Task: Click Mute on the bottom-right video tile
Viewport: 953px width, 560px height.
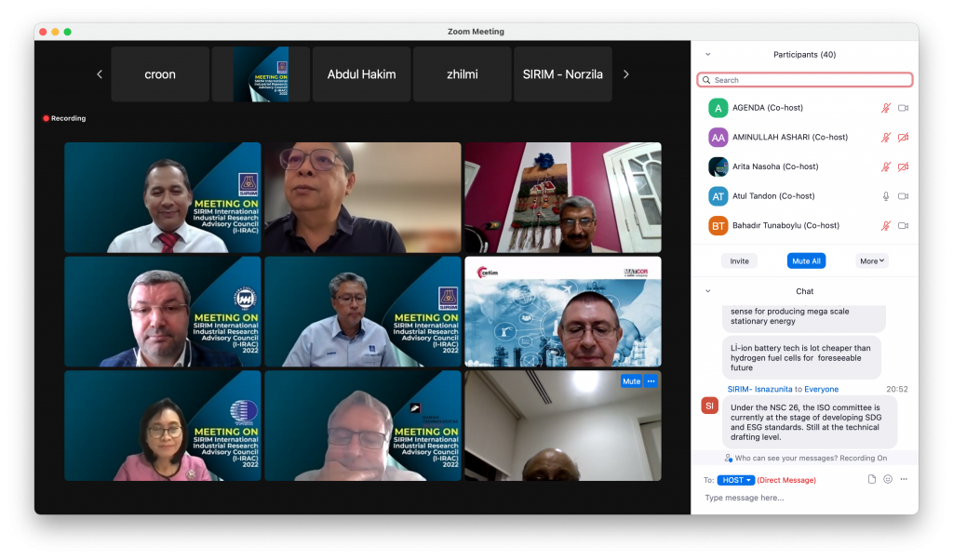Action: pyautogui.click(x=631, y=381)
